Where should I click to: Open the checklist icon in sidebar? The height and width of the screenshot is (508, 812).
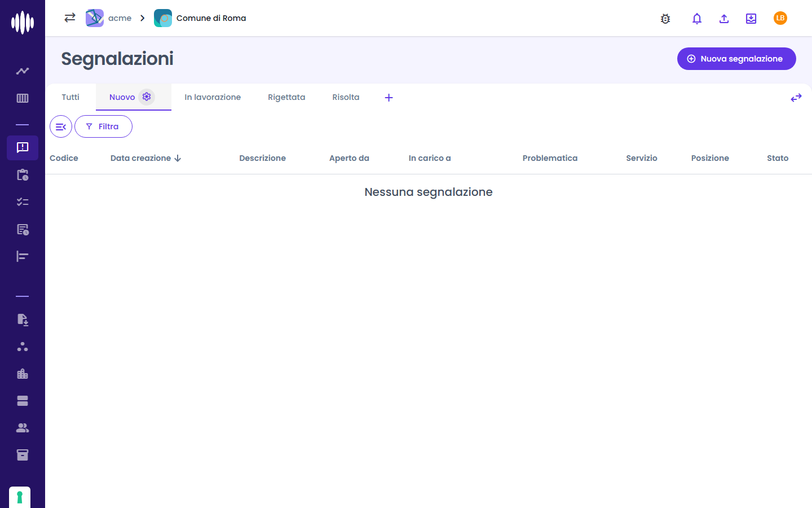click(x=23, y=202)
